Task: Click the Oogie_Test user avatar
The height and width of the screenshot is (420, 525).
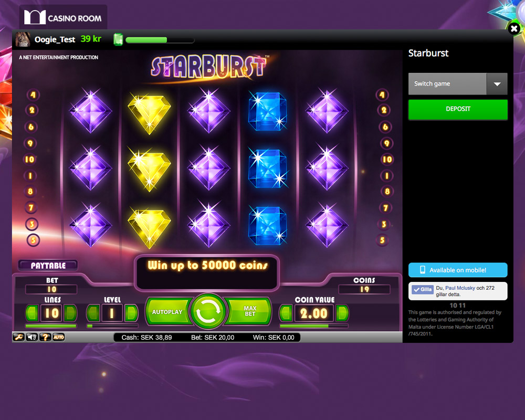Action: click(23, 39)
